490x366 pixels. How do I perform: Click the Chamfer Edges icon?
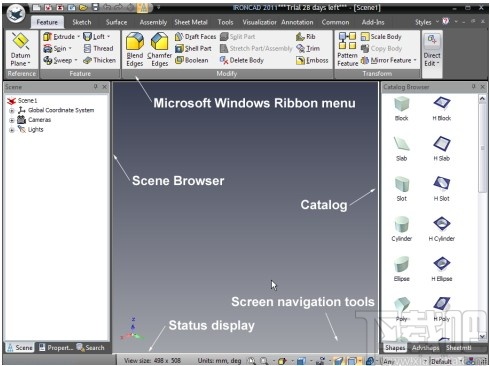coord(159,41)
